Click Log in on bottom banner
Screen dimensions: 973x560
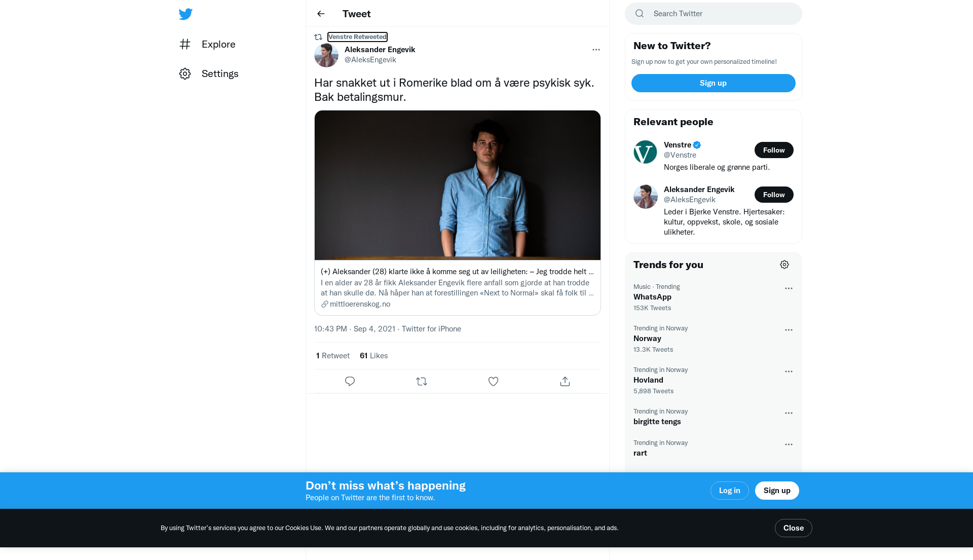pyautogui.click(x=729, y=491)
